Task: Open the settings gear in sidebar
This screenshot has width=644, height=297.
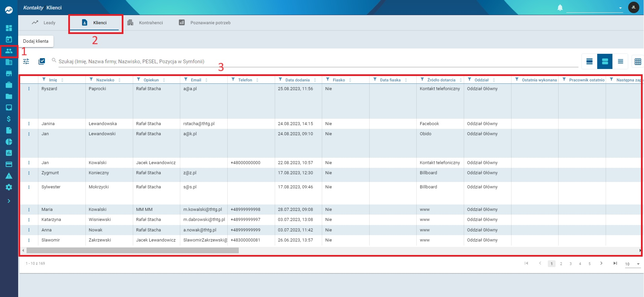Action: (9, 187)
